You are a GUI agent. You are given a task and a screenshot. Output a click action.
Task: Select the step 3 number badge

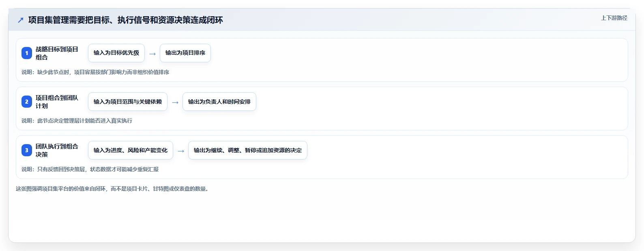point(27,150)
